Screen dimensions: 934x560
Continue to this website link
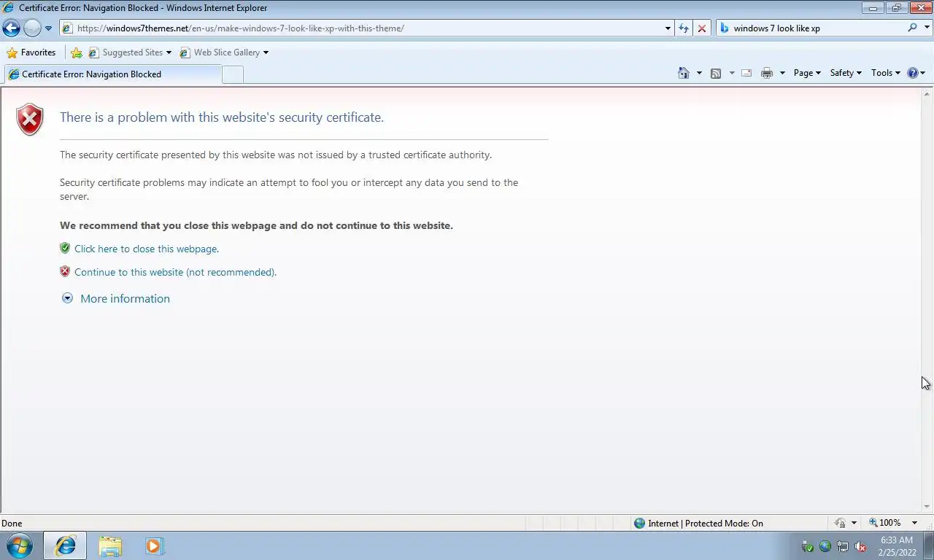click(x=175, y=272)
